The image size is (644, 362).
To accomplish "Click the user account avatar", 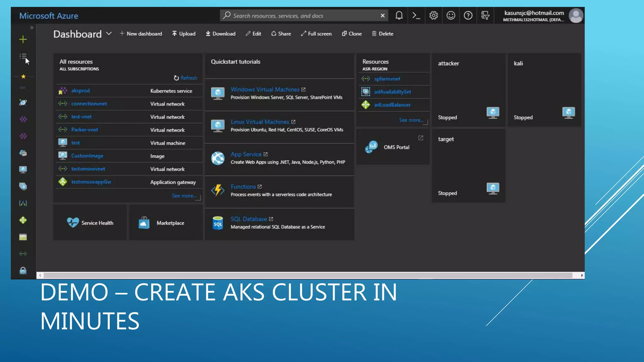I will (x=576, y=16).
